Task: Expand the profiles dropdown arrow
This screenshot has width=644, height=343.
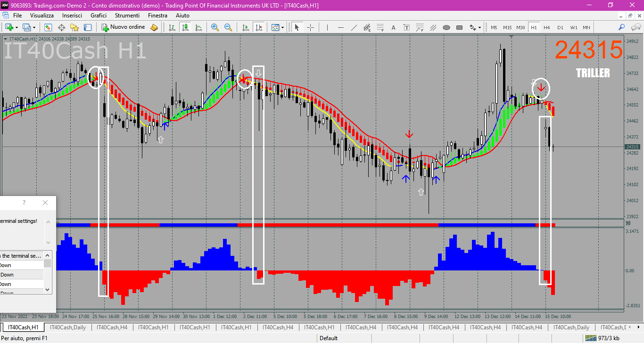Action: pyautogui.click(x=34, y=27)
